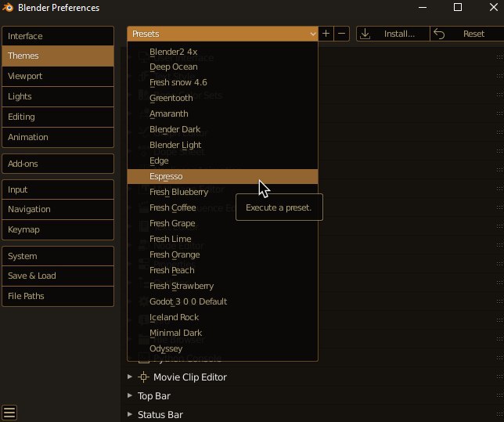Click the Blender logo in the title bar

point(8,7)
